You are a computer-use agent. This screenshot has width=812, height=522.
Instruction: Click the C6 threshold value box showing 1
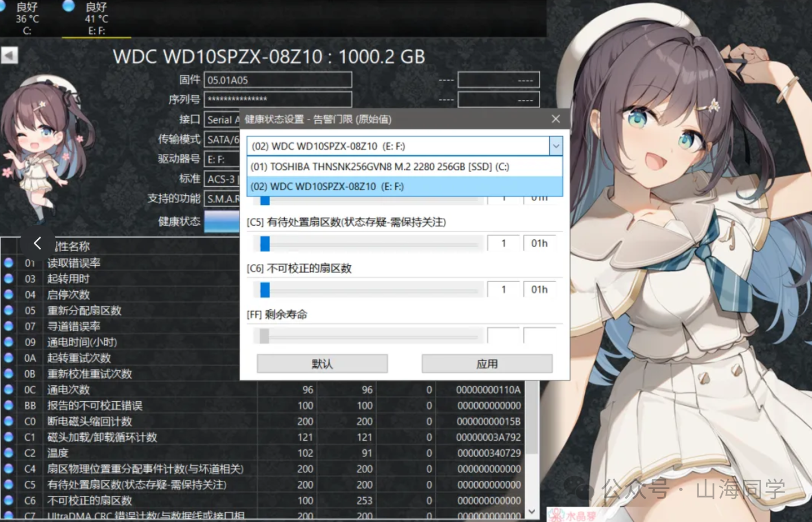coord(503,289)
